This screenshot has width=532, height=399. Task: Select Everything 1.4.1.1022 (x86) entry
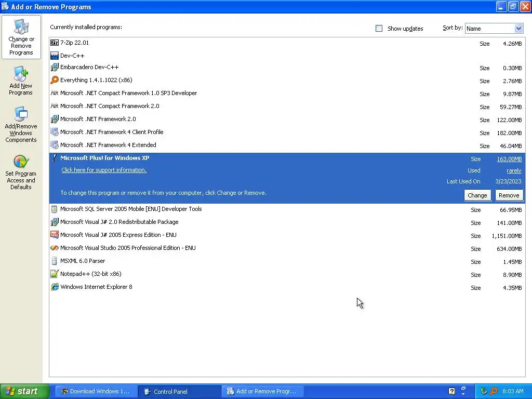(x=287, y=81)
